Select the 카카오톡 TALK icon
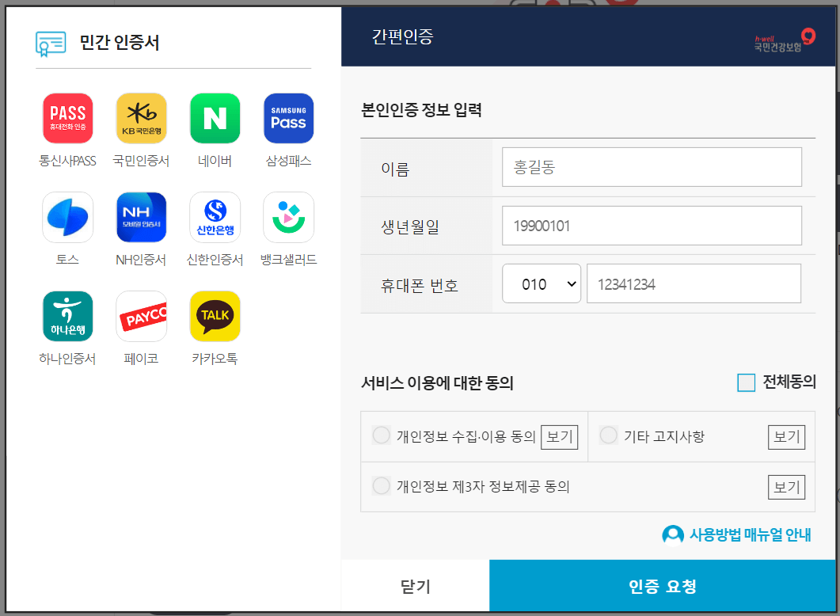The height and width of the screenshot is (616, 840). 215,316
